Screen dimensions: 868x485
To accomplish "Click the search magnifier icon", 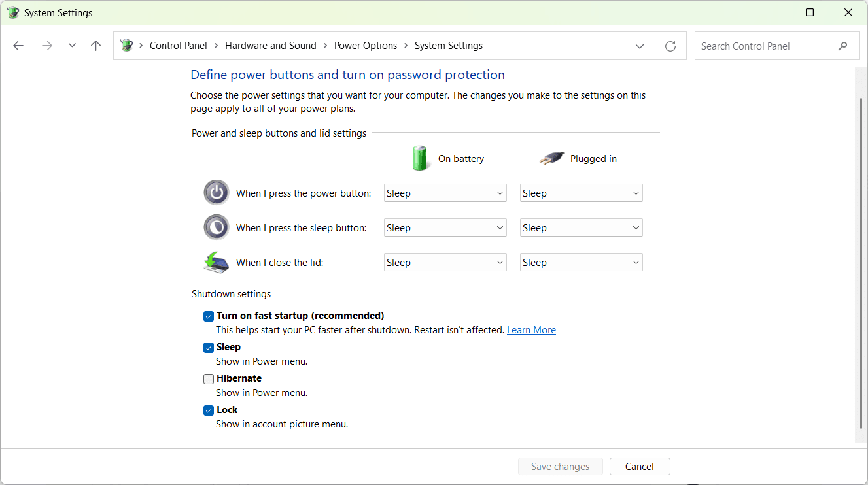I will [x=842, y=46].
